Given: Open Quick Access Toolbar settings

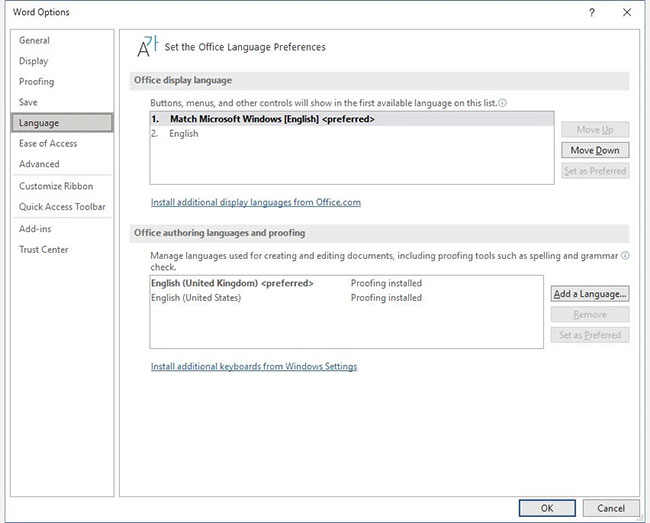Looking at the screenshot, I should click(62, 207).
